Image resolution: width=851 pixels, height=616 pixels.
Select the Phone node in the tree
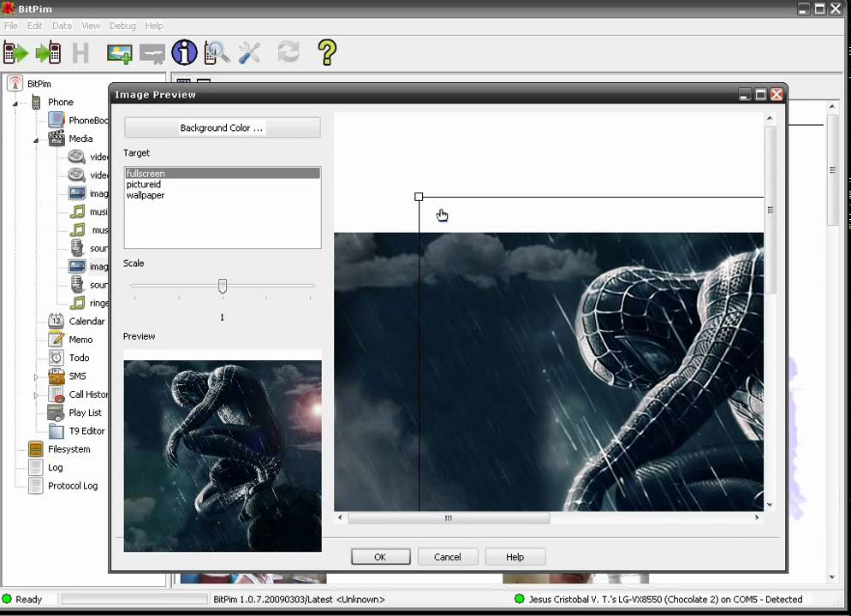click(x=60, y=102)
